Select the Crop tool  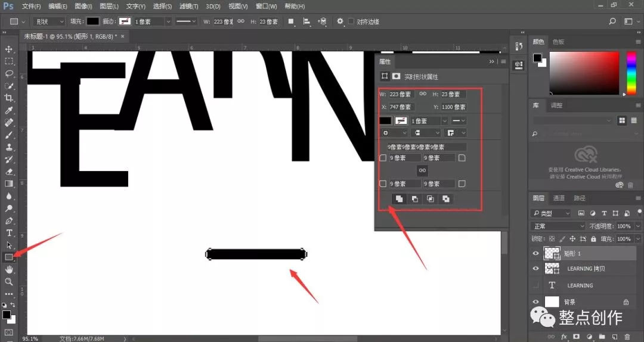click(x=8, y=98)
